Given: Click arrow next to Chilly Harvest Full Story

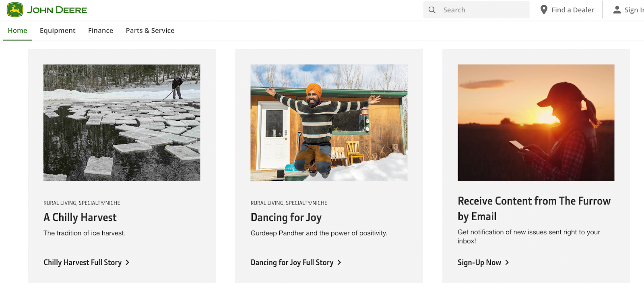Looking at the screenshot, I should pos(128,262).
